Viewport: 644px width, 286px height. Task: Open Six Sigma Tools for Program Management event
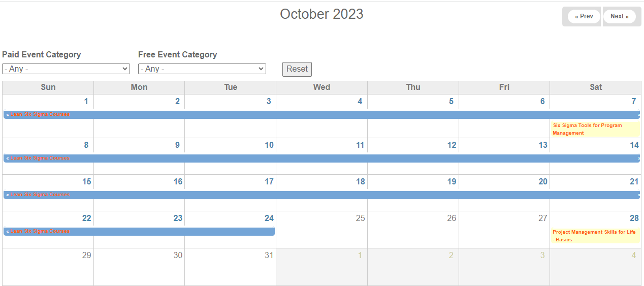(x=587, y=129)
